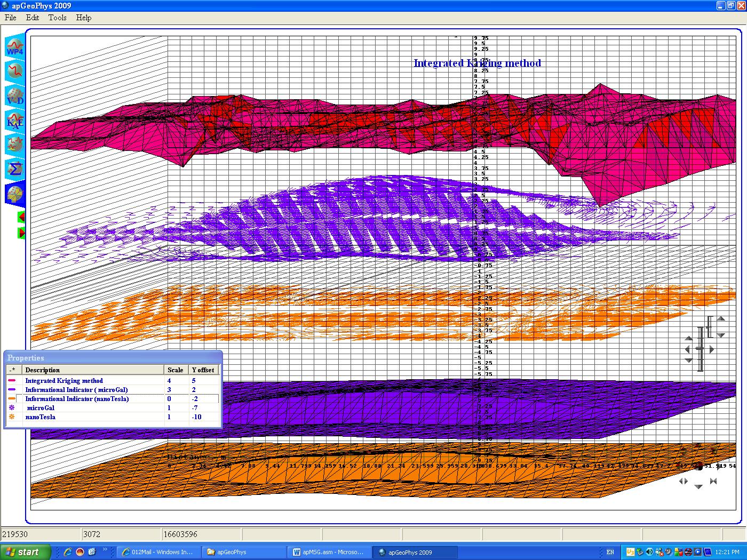Viewport: 747px width, 560px height.
Task: Click the pink swatch for Integrated Kriging
Action: 12,381
